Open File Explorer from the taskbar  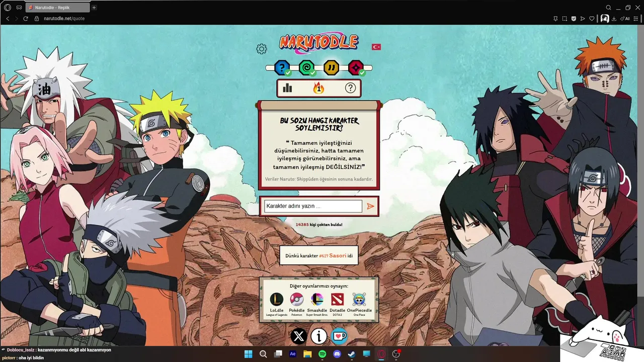tap(307, 354)
